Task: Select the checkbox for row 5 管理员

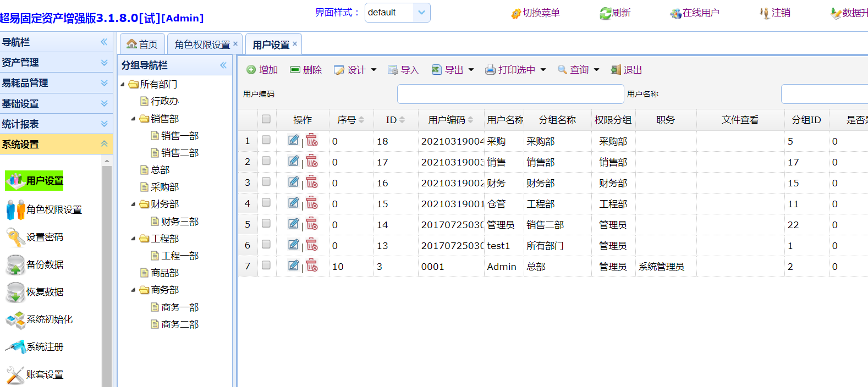Action: (x=266, y=224)
